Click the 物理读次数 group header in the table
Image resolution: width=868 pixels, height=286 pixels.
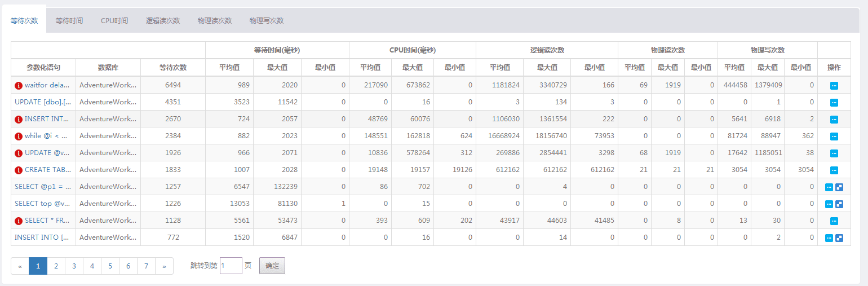pos(668,50)
